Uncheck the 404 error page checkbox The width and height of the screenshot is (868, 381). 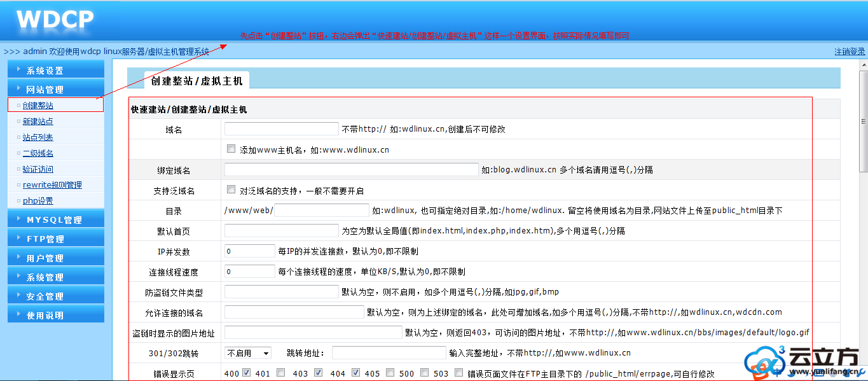(x=356, y=373)
